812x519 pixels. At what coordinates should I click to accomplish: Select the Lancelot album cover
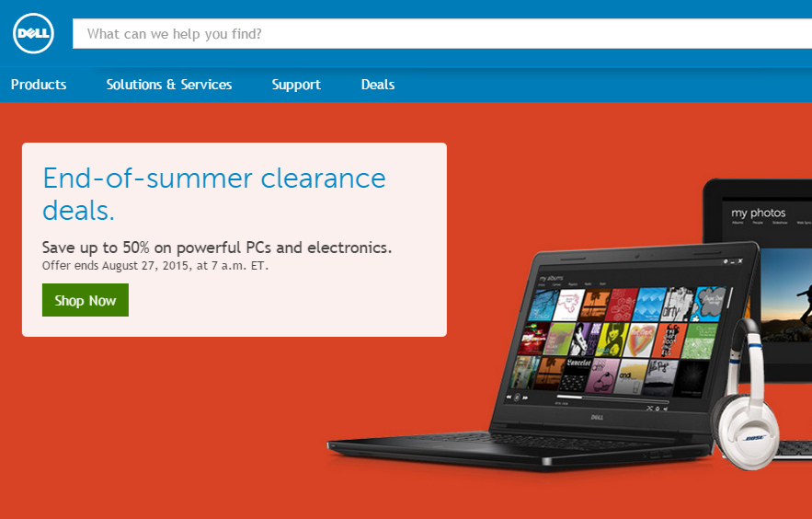tap(578, 374)
